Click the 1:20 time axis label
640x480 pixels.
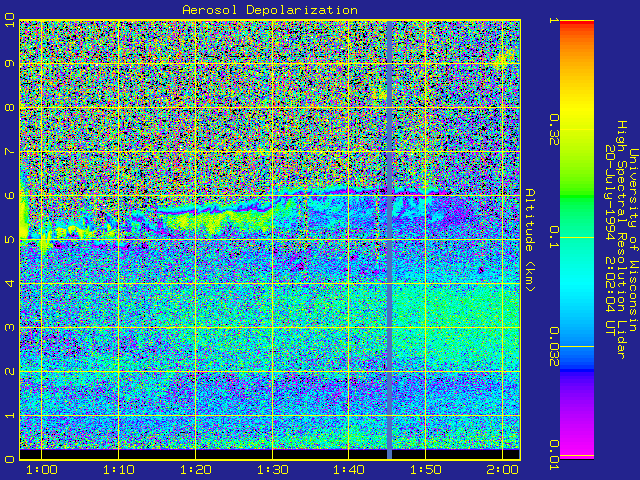195,469
